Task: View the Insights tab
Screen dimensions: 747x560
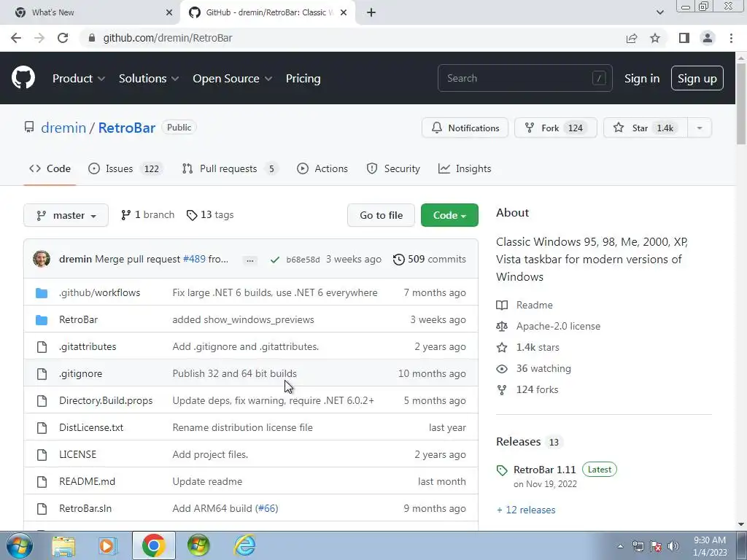Action: coord(465,168)
